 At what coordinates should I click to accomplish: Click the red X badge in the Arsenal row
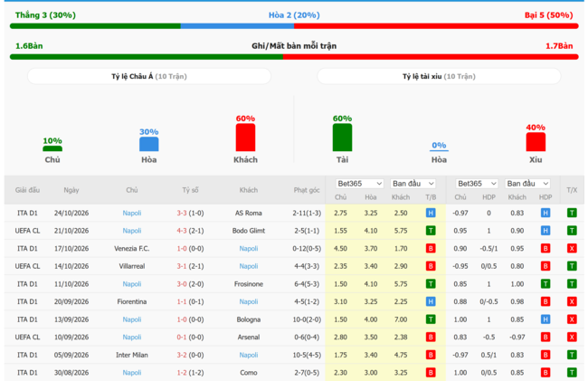click(x=572, y=338)
